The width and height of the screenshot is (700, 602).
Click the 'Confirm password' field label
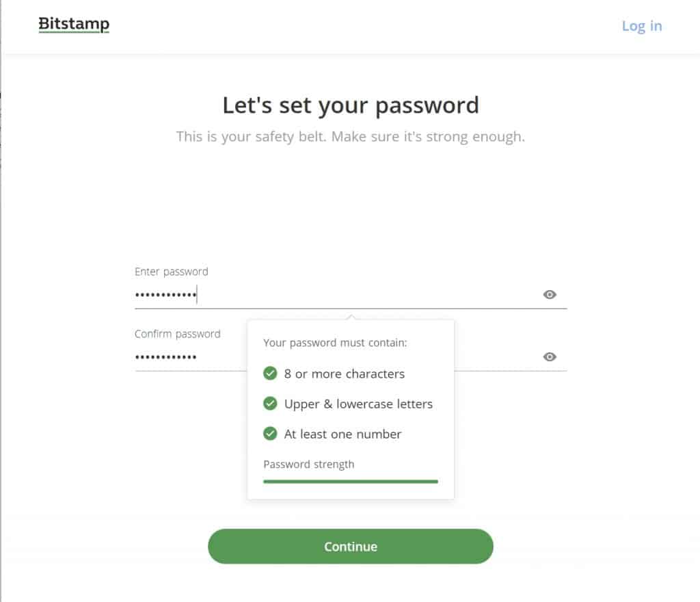[x=177, y=334]
